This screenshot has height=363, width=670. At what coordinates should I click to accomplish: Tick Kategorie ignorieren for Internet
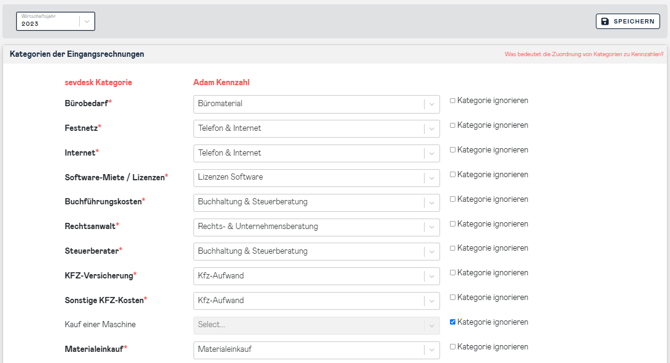[x=453, y=150]
